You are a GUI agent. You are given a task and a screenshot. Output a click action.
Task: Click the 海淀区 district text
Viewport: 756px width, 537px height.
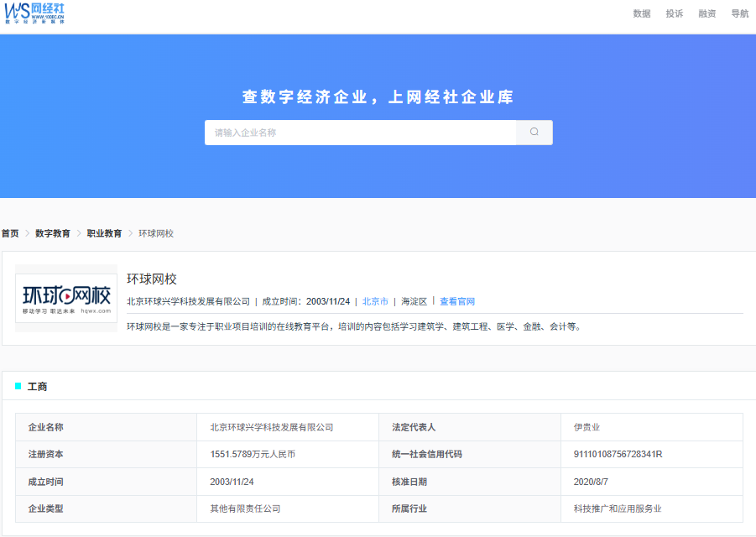coord(414,301)
